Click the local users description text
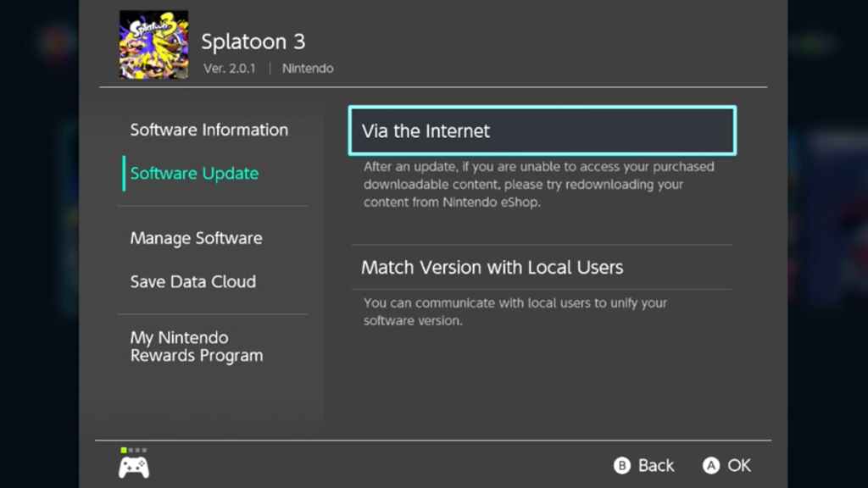 pyautogui.click(x=515, y=312)
